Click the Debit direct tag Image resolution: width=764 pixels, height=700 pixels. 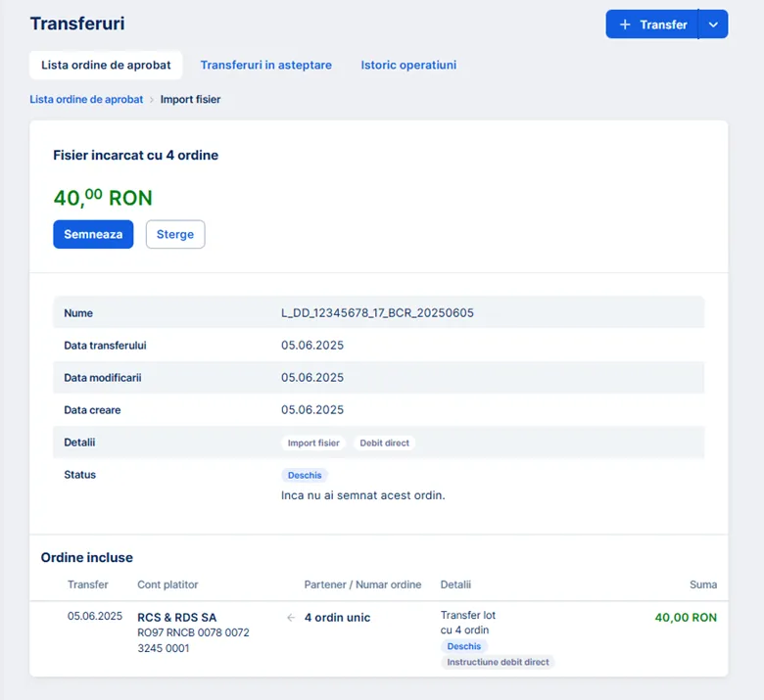384,443
